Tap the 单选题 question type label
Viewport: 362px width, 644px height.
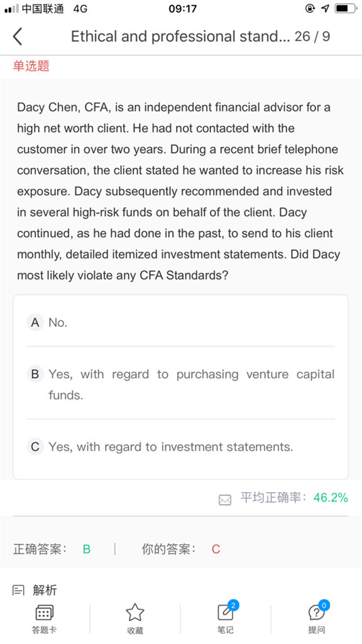pos(31,65)
